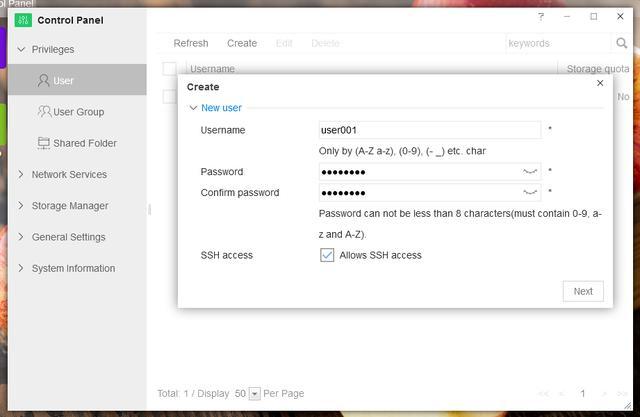The width and height of the screenshot is (640, 417).
Task: Close the Create dialog
Action: (x=600, y=84)
